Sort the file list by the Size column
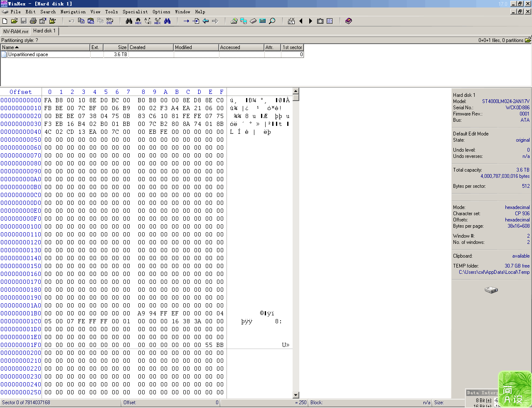Image resolution: width=532 pixels, height=408 pixels. click(x=116, y=47)
